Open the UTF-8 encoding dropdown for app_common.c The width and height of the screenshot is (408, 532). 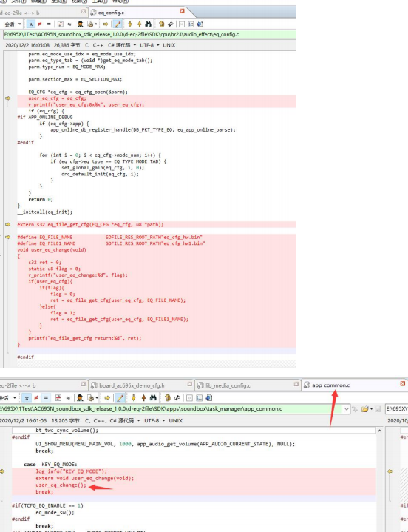pos(154,421)
